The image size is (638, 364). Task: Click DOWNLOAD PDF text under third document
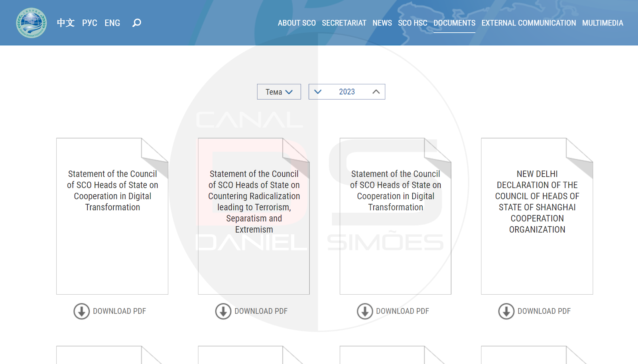403,311
